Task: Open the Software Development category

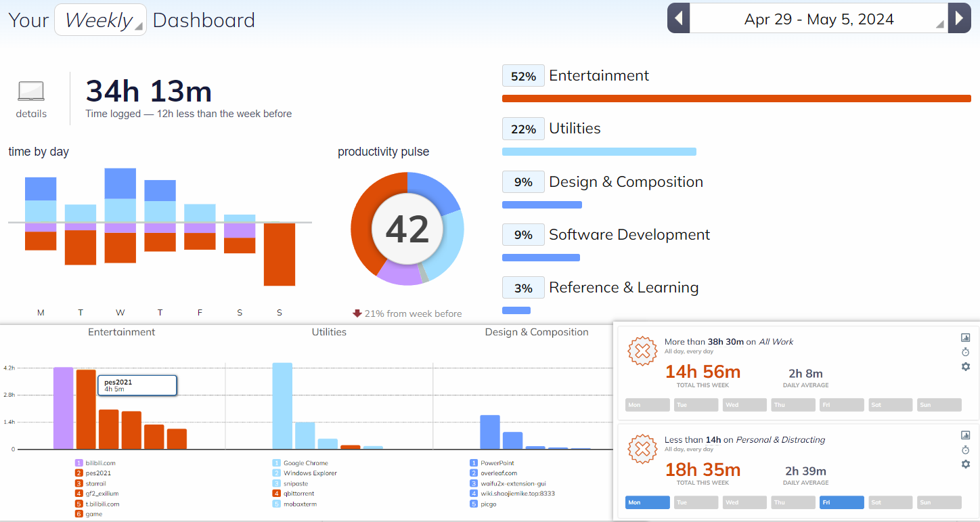Action: click(629, 235)
